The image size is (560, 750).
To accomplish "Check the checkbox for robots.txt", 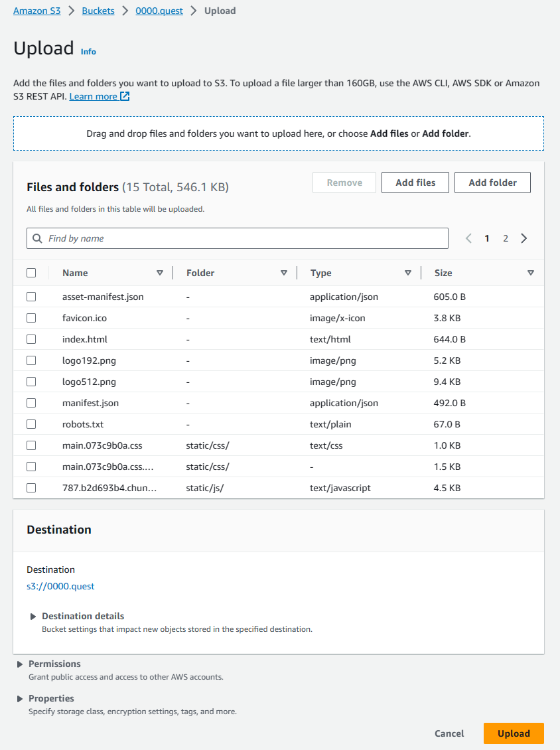I will 31,423.
